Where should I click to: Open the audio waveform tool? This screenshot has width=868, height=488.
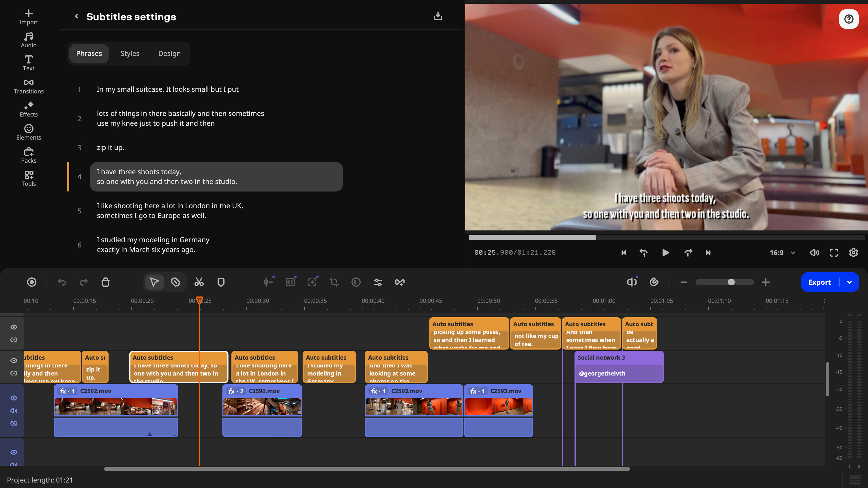(x=268, y=282)
